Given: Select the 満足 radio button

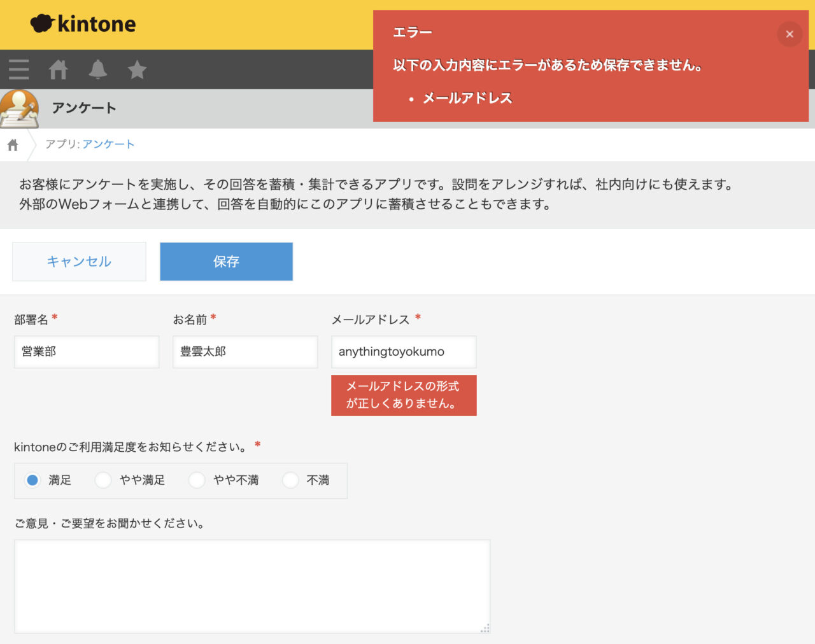Looking at the screenshot, I should (x=32, y=480).
